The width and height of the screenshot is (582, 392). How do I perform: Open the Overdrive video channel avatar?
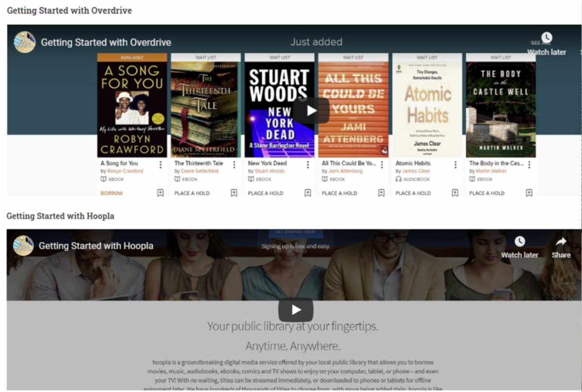(x=24, y=42)
